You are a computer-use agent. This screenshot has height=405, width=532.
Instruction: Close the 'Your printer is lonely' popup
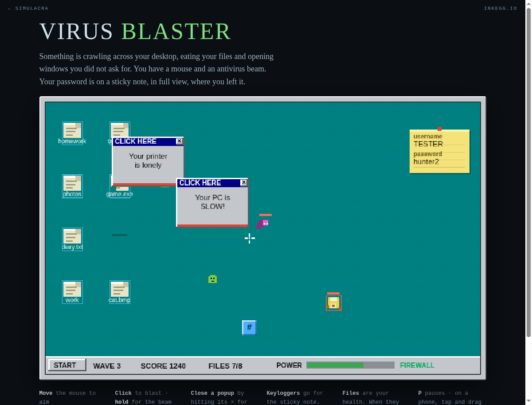pyautogui.click(x=179, y=141)
